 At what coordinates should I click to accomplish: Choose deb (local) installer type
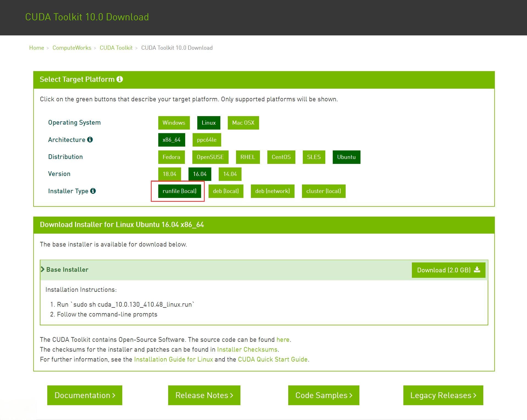(x=226, y=191)
